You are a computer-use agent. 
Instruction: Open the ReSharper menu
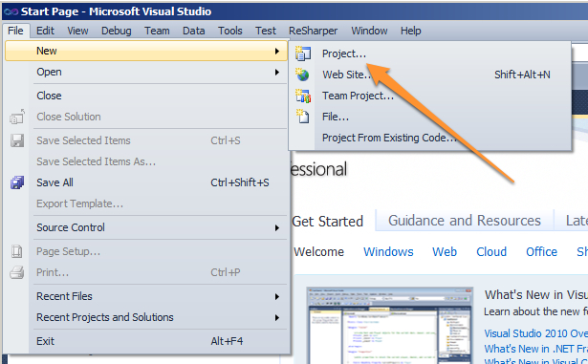(313, 31)
